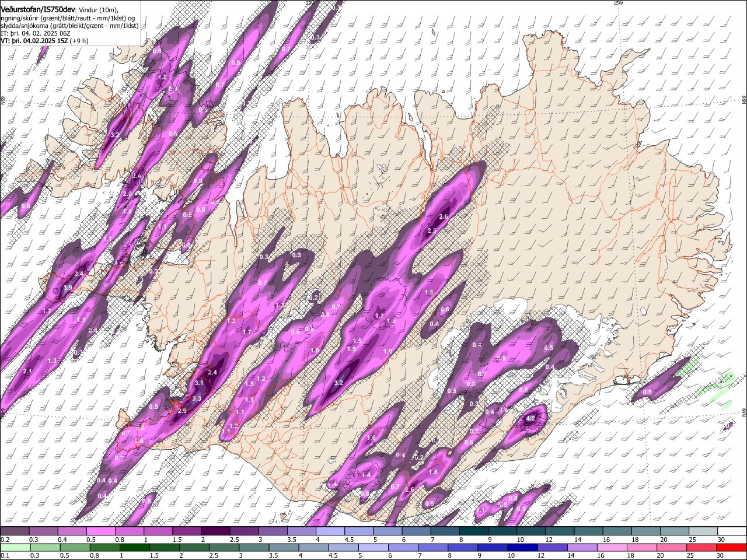Viewport: 747px width, 560px height.
Task: Click the 'IT: þri. 04. 02. 2025 06Z' line
Action: click(36, 33)
